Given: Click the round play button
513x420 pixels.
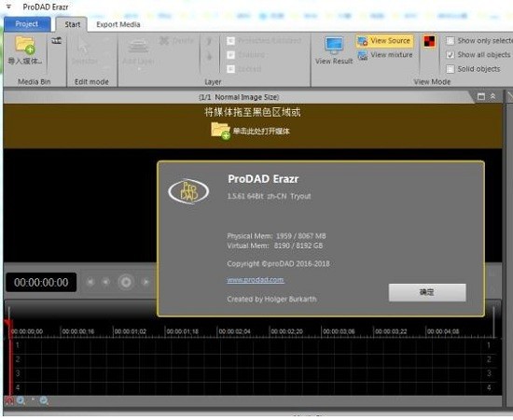Looking at the screenshot, I should tap(126, 282).
